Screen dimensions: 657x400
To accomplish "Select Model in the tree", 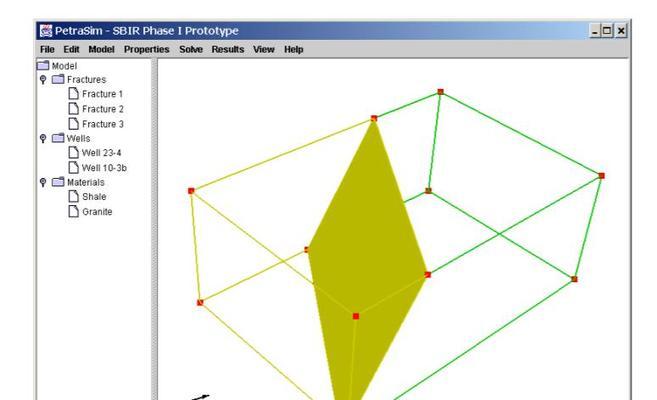I will [64, 66].
